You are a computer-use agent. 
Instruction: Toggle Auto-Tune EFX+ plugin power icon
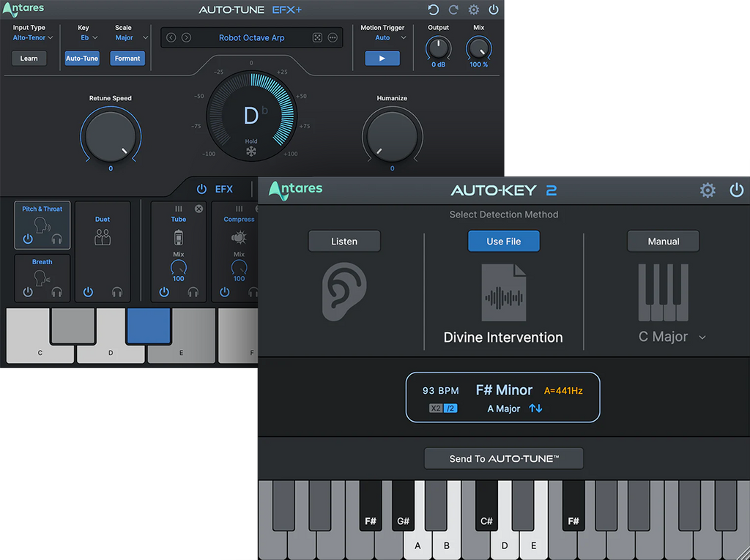494,10
